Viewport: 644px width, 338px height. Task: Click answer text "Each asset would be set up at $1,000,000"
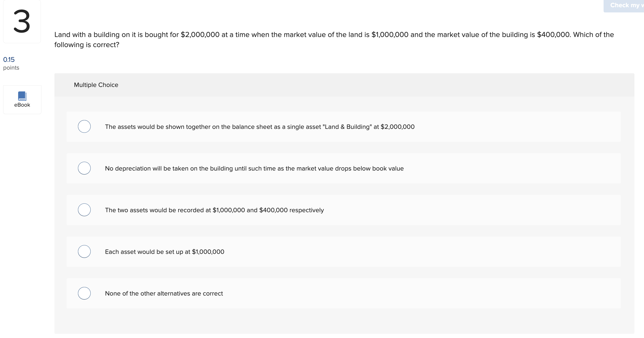(x=164, y=252)
